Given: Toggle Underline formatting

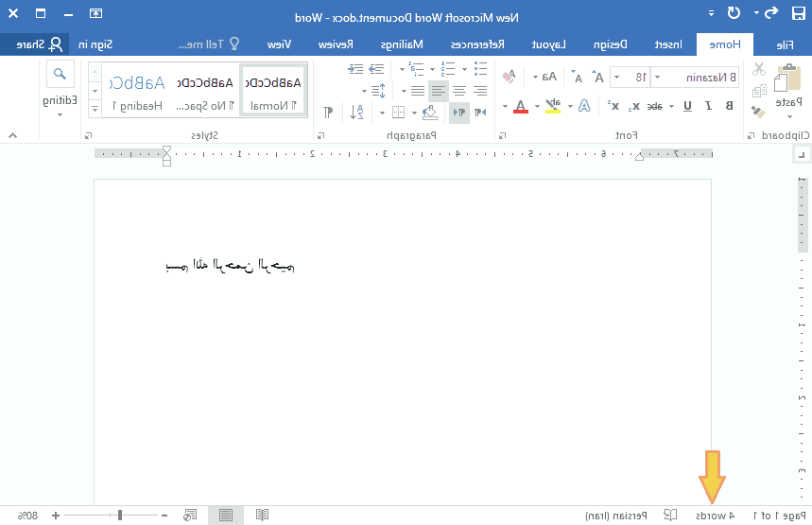Looking at the screenshot, I should click(x=686, y=106).
